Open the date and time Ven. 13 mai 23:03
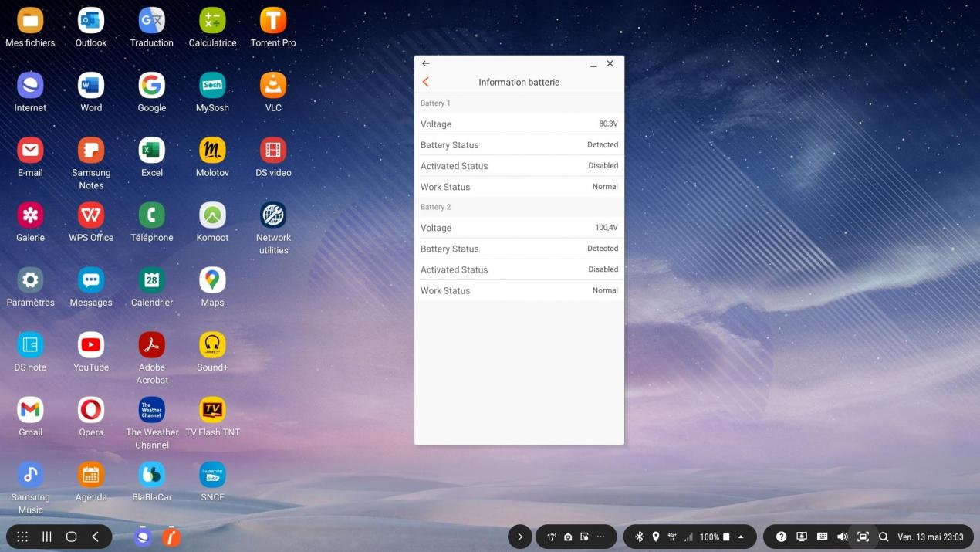 tap(931, 537)
